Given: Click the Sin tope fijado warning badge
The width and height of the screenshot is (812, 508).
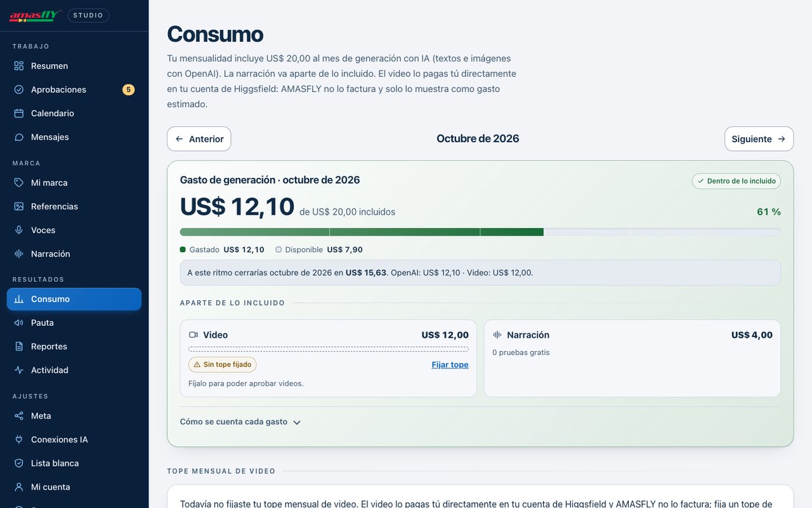Looking at the screenshot, I should (223, 364).
